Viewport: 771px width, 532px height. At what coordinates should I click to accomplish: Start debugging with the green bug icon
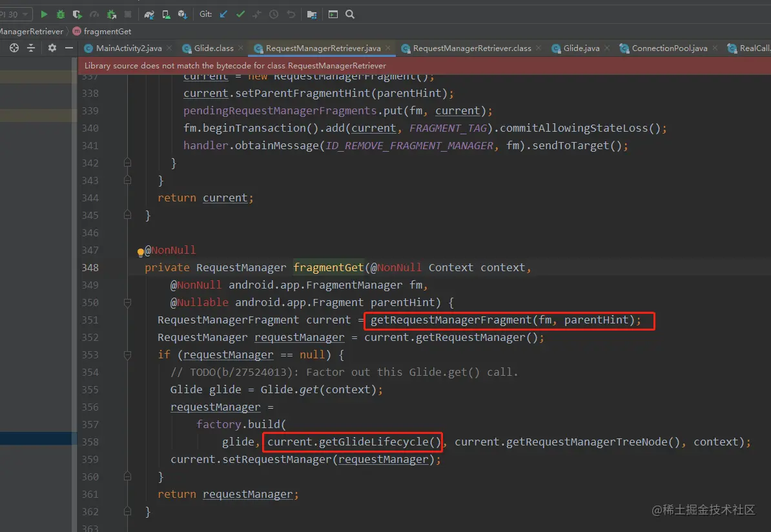pos(61,14)
